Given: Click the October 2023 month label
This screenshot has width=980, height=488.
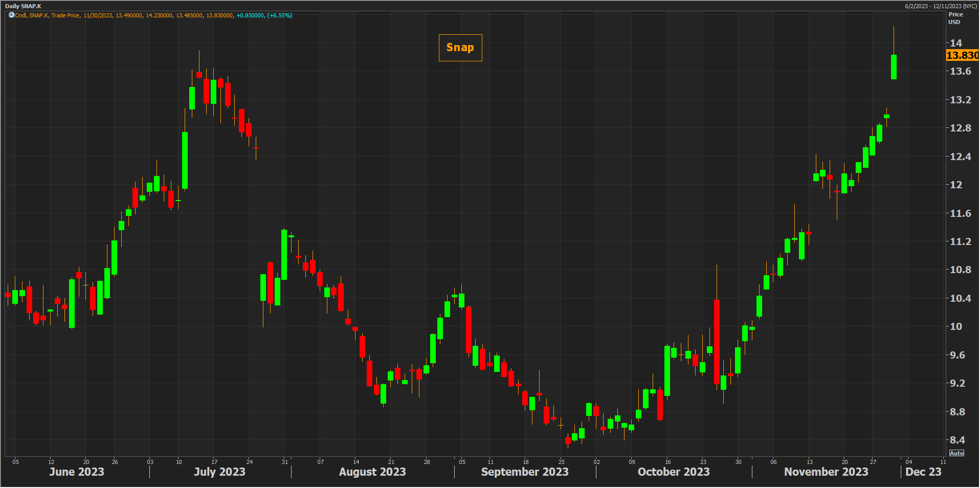Looking at the screenshot, I should pyautogui.click(x=673, y=472).
